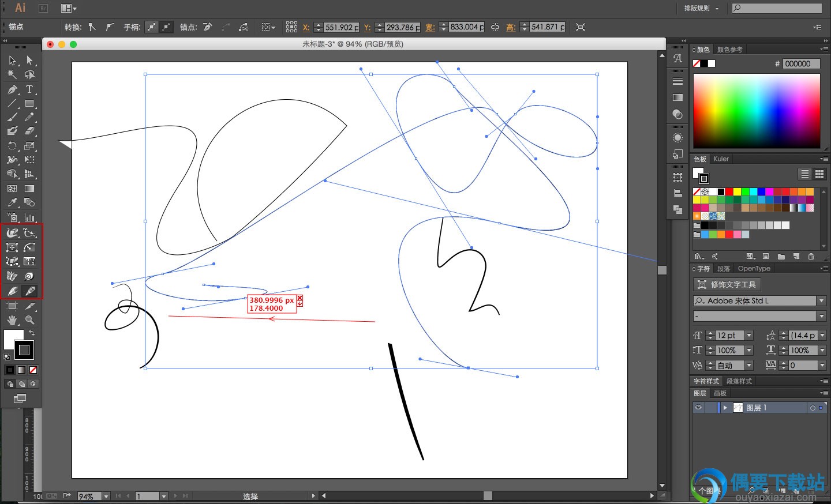The width and height of the screenshot is (831, 504).
Task: Select the Lasso tool
Action: coord(29,74)
